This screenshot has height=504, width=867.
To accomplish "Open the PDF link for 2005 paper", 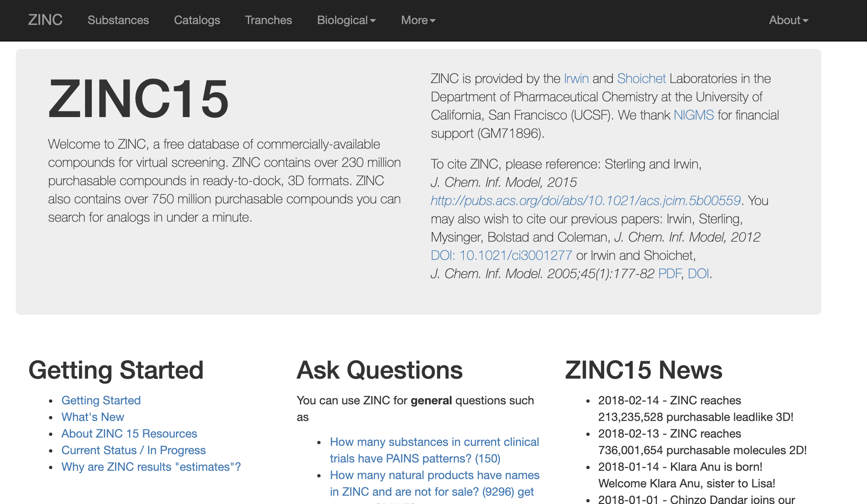I will coord(669,274).
